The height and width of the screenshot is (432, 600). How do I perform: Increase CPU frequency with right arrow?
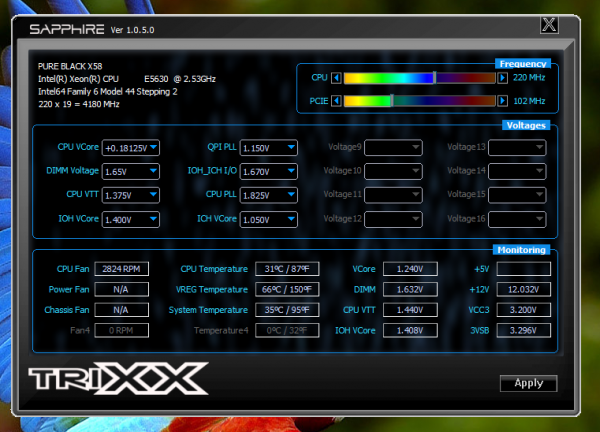(502, 78)
